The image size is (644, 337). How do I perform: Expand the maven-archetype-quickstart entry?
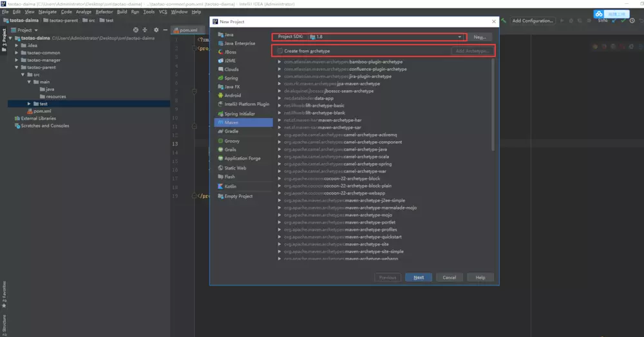(279, 236)
